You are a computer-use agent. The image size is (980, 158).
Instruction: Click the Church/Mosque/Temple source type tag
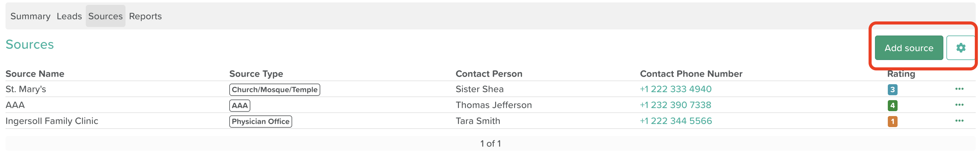(275, 90)
